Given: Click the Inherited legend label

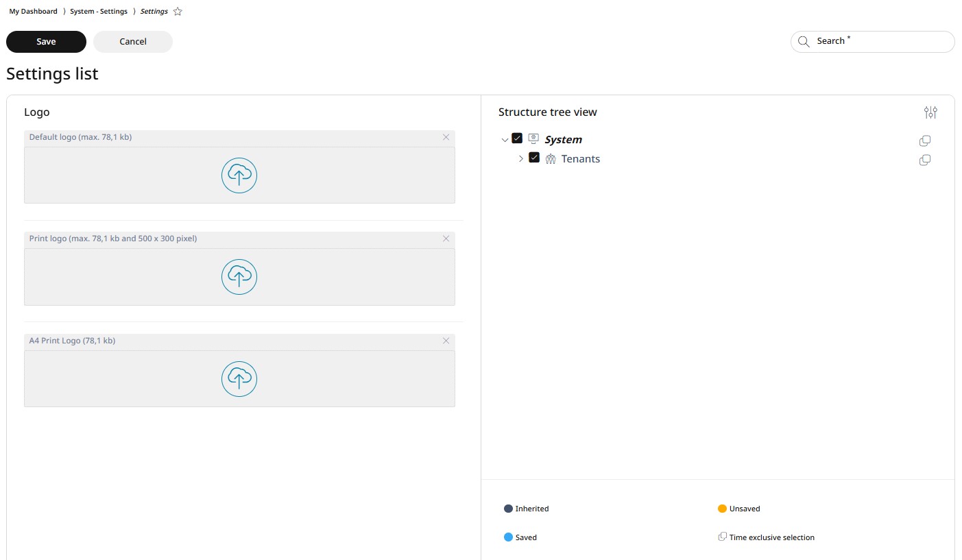Looking at the screenshot, I should 532,509.
